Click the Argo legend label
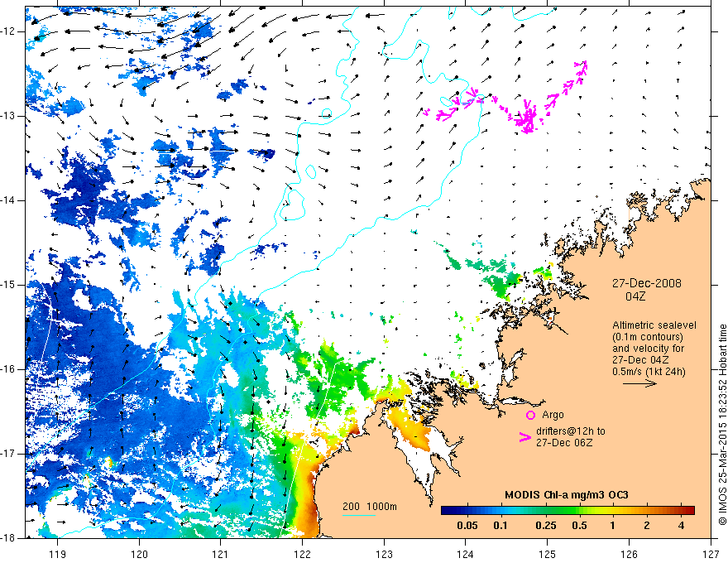The image size is (728, 563). pos(553,415)
